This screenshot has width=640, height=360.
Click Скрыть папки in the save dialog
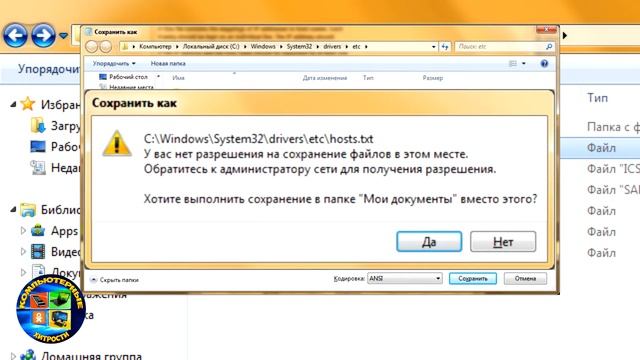(115, 280)
